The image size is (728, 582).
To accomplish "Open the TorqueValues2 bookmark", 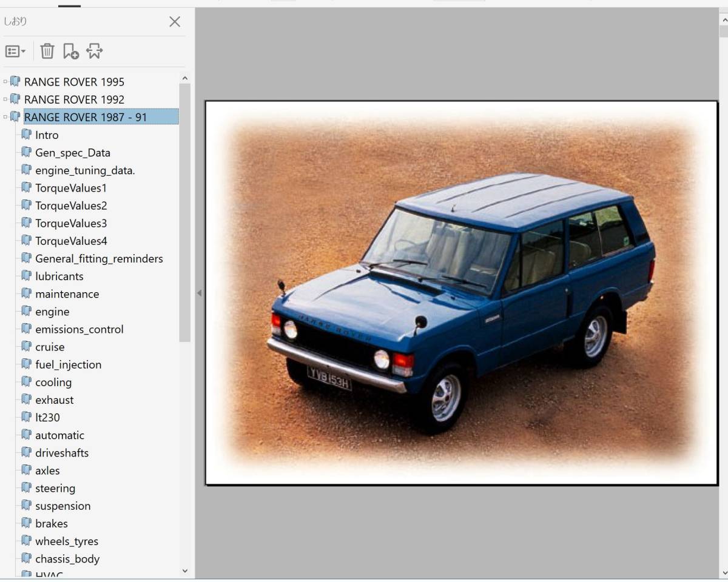I will point(71,206).
